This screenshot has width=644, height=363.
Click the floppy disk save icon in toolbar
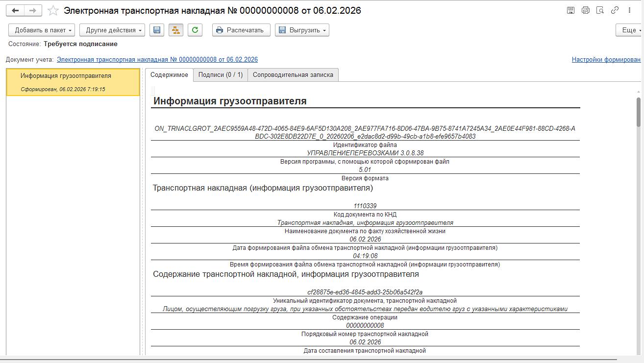click(157, 30)
